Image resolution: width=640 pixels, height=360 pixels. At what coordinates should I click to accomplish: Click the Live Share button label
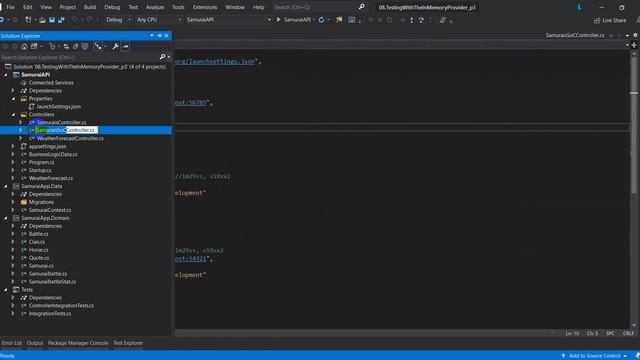[x=614, y=20]
